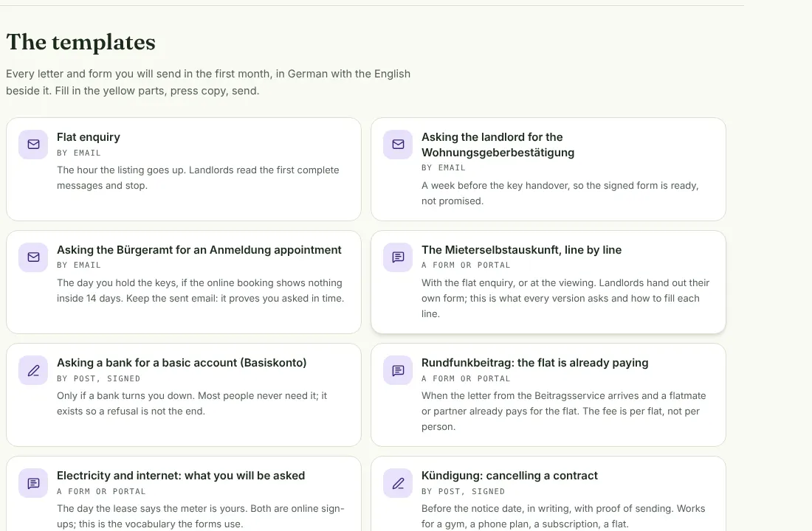Click the 'BY EMAIL' label under Flat enquiry
The height and width of the screenshot is (531, 812).
[79, 153]
